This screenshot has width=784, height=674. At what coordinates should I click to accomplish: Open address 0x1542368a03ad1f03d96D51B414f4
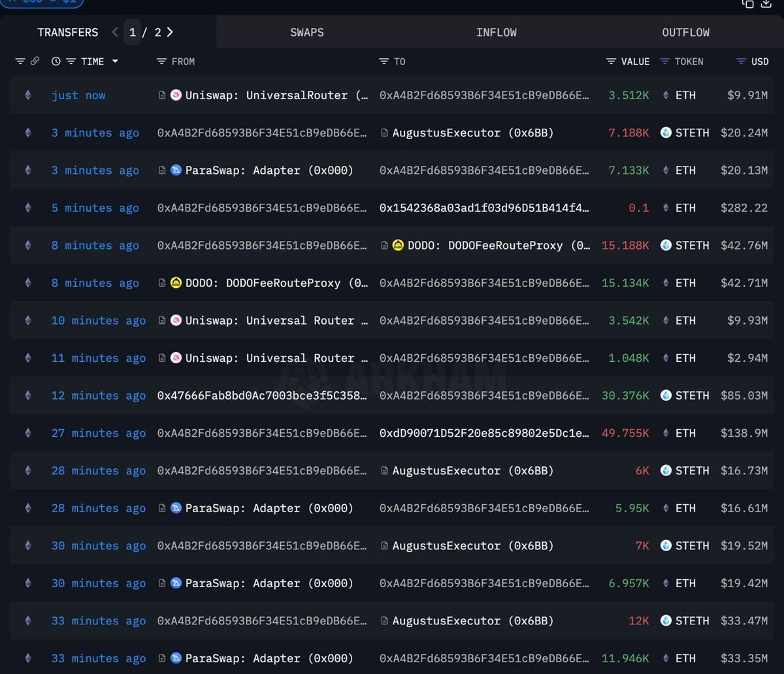pyautogui.click(x=484, y=208)
